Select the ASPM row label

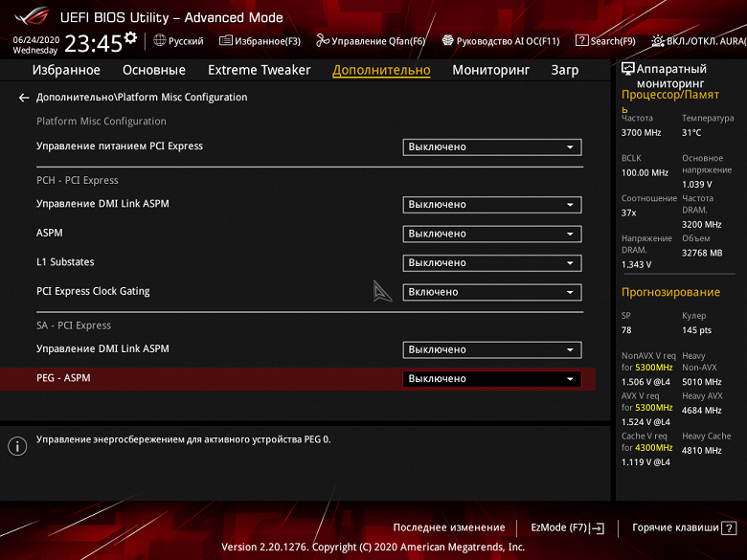pos(50,233)
